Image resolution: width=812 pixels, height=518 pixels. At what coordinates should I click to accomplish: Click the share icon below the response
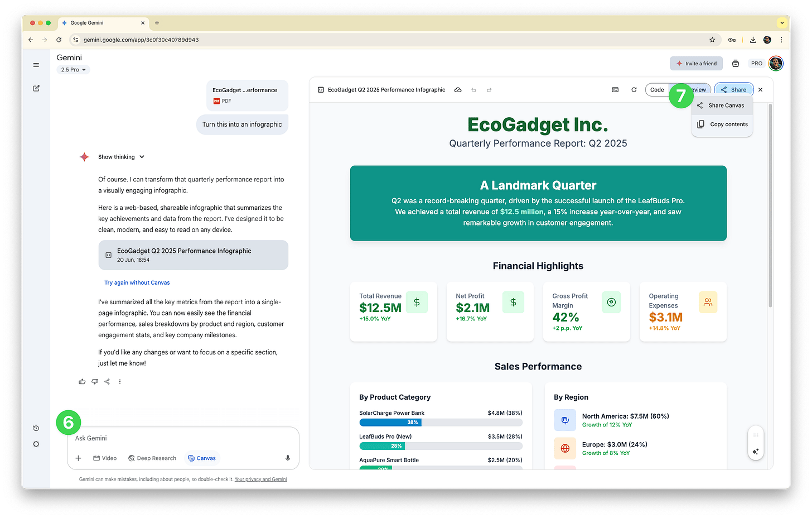point(107,382)
